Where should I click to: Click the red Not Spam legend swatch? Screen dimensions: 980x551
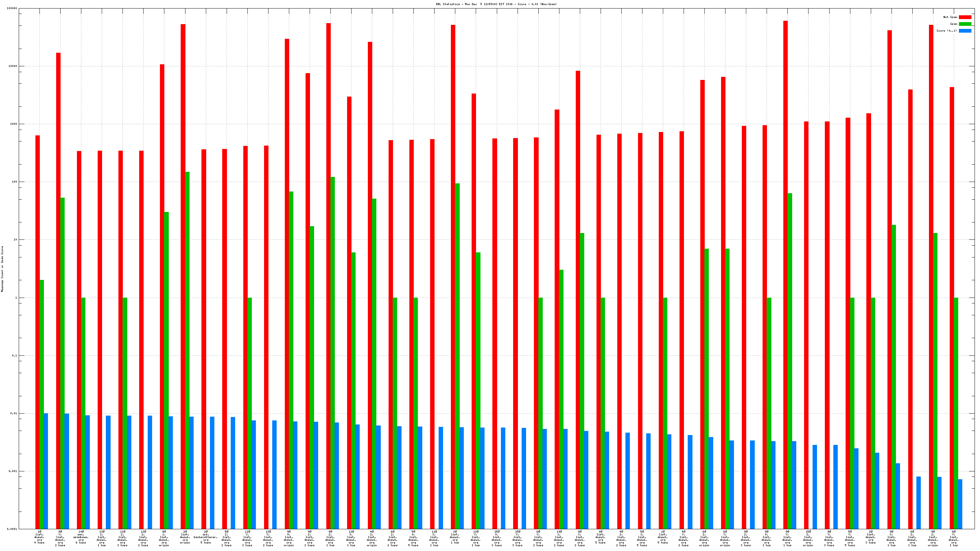[965, 17]
